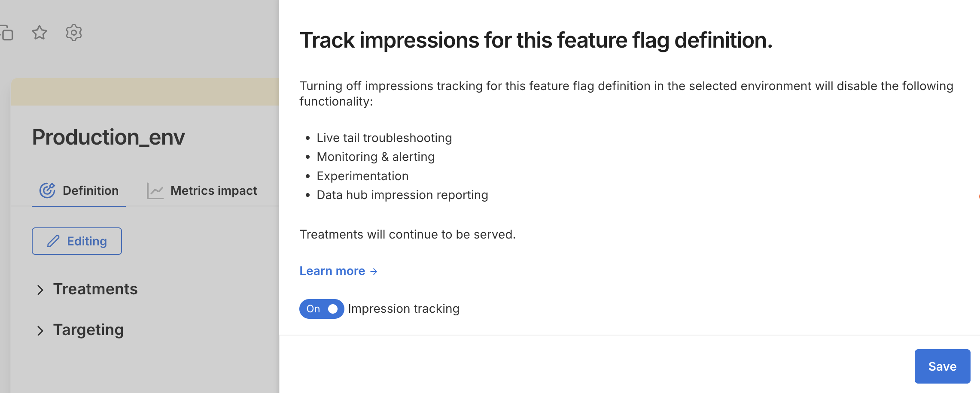Open settings via the gear icon

(73, 33)
